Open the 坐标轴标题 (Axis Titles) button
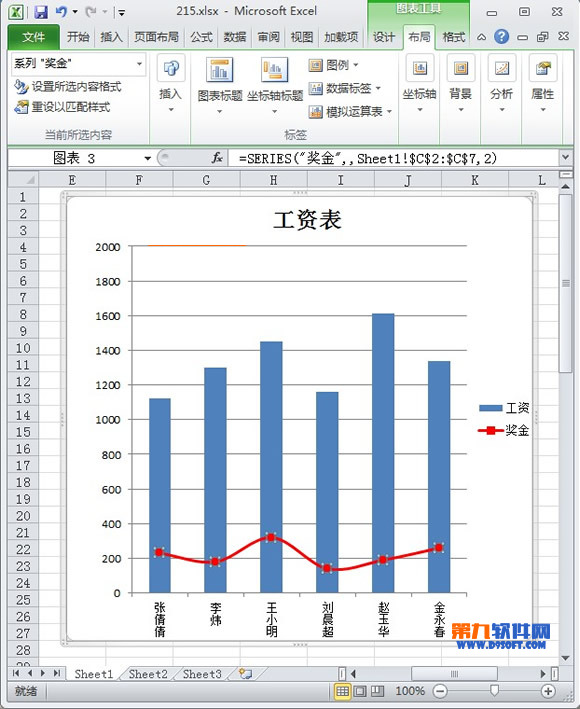Viewport: 580px width, 709px height. pyautogui.click(x=274, y=84)
